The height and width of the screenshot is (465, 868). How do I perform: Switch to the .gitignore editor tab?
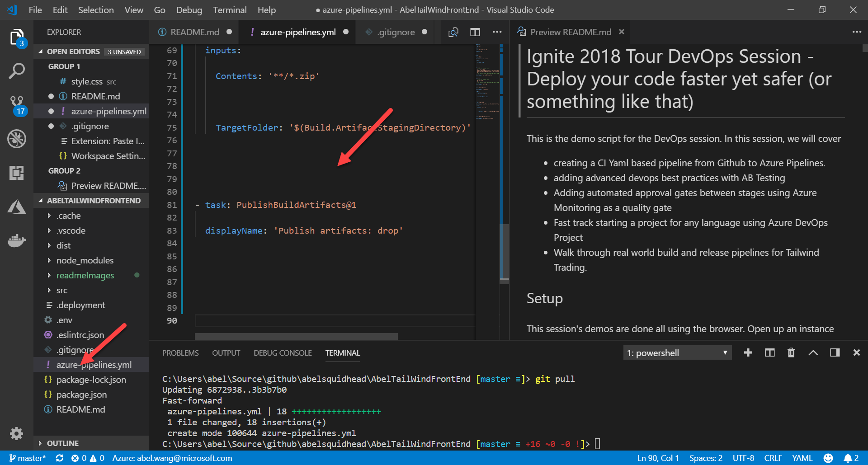[x=396, y=32]
